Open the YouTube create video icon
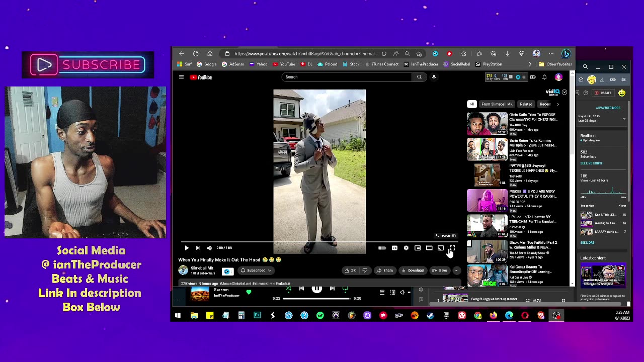This screenshot has width=644, height=362. [x=533, y=77]
